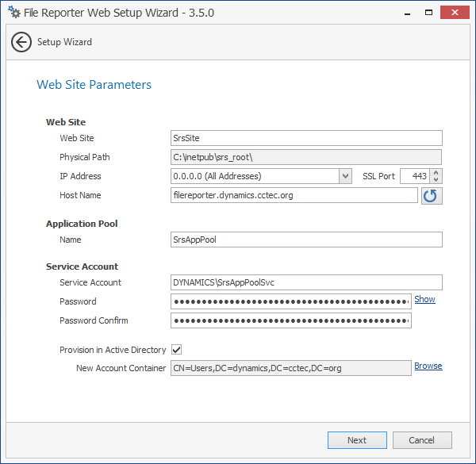Browse for new account container
The width and height of the screenshot is (476, 464).
(x=428, y=366)
